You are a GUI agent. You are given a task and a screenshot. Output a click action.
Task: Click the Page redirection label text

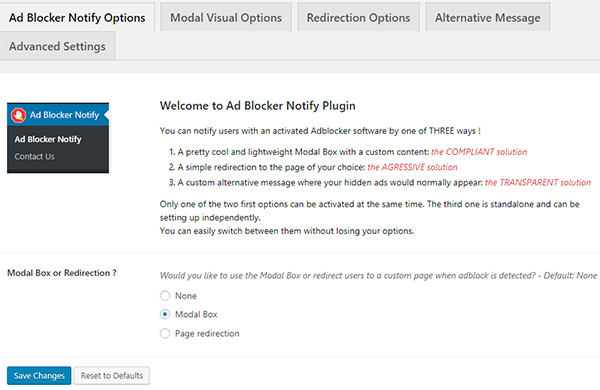[x=207, y=333]
